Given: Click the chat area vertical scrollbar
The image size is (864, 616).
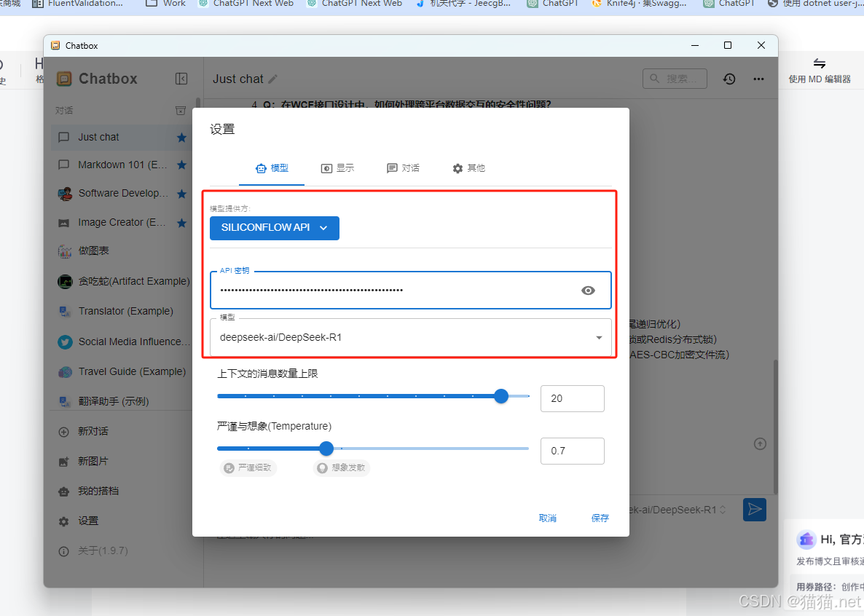Looking at the screenshot, I should [775, 427].
